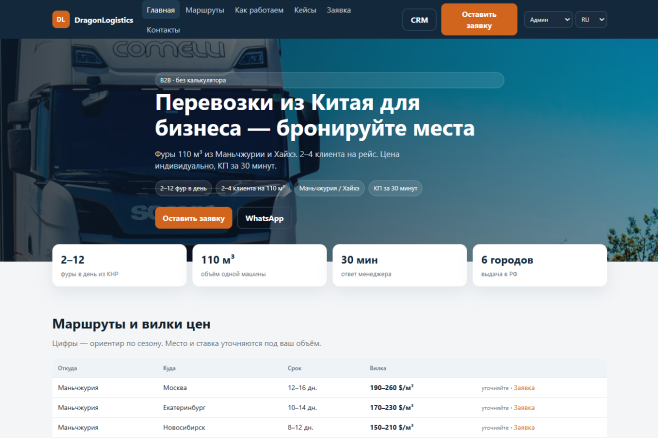Open the CRM button
The height and width of the screenshot is (438, 658).
click(419, 20)
